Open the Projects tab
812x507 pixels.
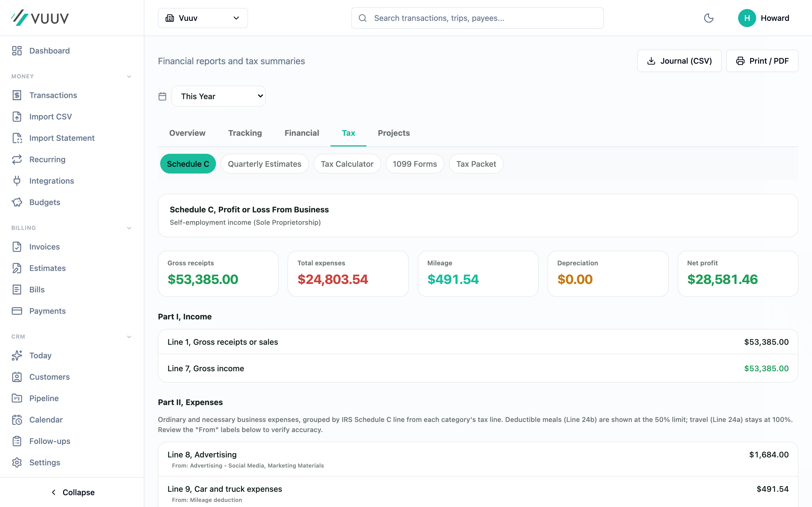pos(394,133)
